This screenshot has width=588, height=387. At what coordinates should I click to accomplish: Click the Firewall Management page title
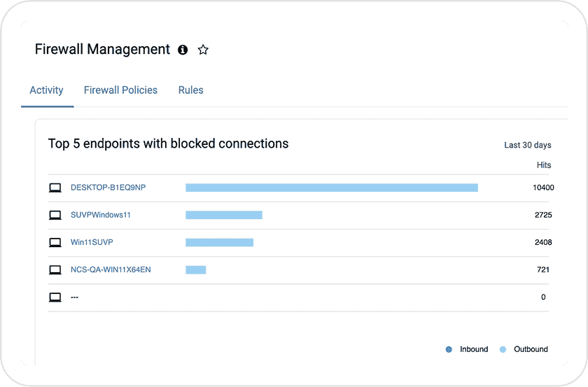(x=102, y=49)
